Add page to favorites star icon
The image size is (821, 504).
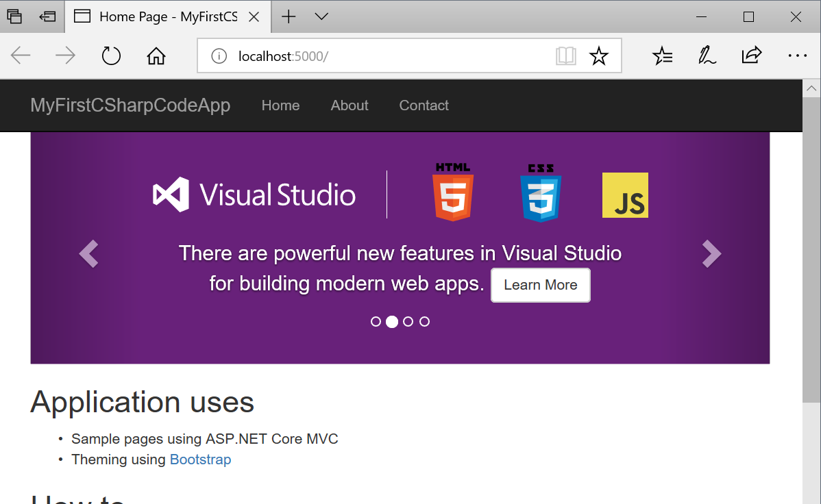[x=598, y=55]
